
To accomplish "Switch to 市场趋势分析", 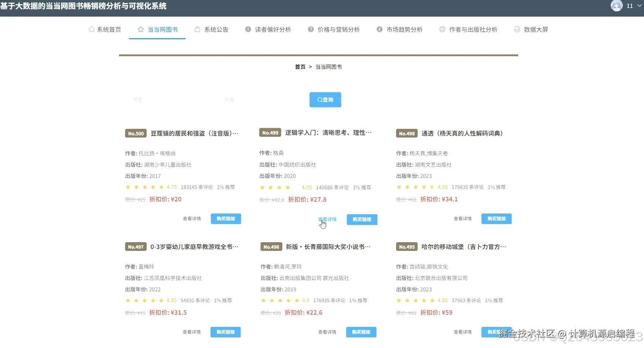I will point(399,29).
